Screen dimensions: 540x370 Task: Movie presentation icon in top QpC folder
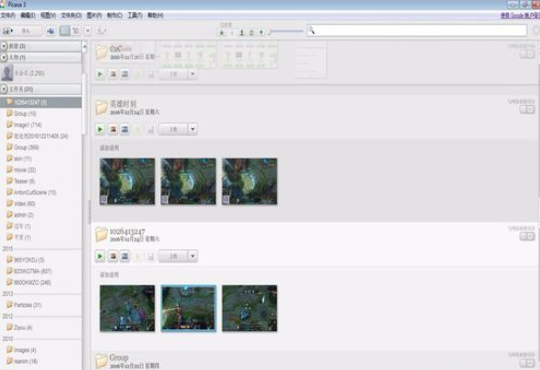point(125,74)
